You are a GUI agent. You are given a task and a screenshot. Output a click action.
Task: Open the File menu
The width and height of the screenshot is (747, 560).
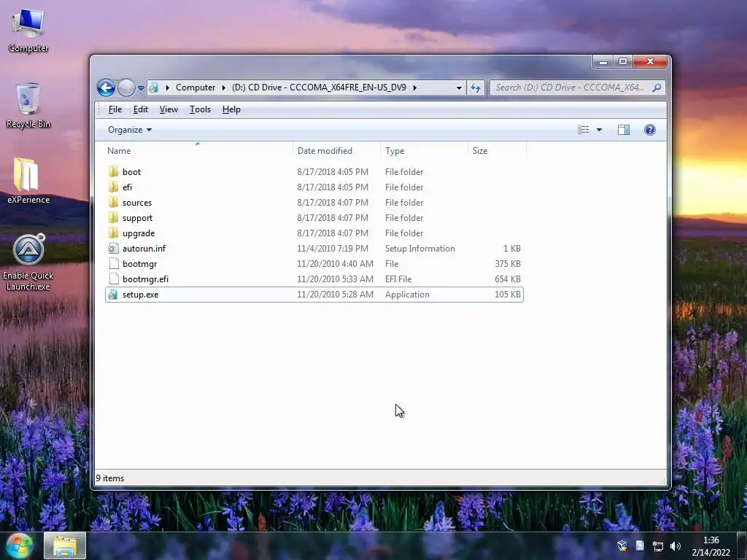(x=115, y=109)
